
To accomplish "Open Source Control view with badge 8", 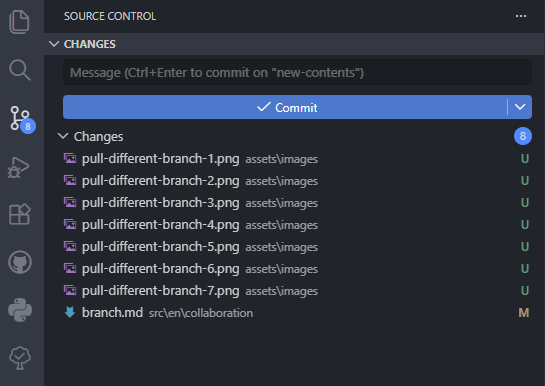I will coord(22,119).
